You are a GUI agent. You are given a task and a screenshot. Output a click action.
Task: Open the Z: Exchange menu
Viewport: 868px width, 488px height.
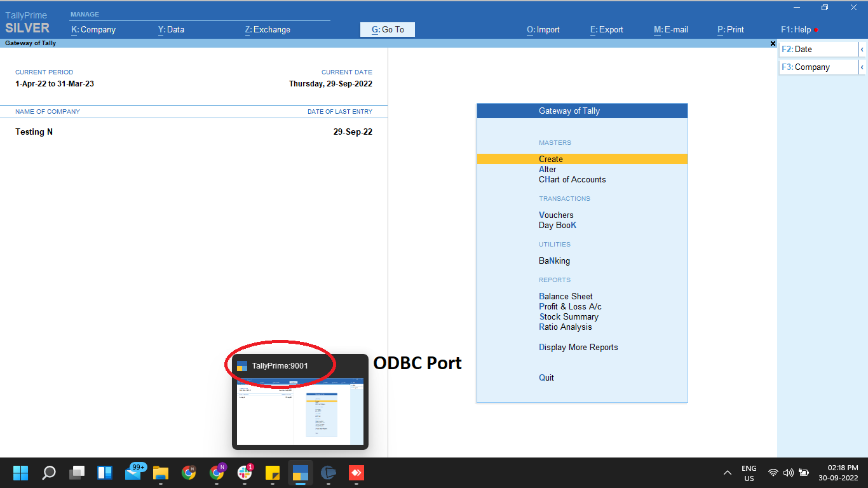(268, 29)
